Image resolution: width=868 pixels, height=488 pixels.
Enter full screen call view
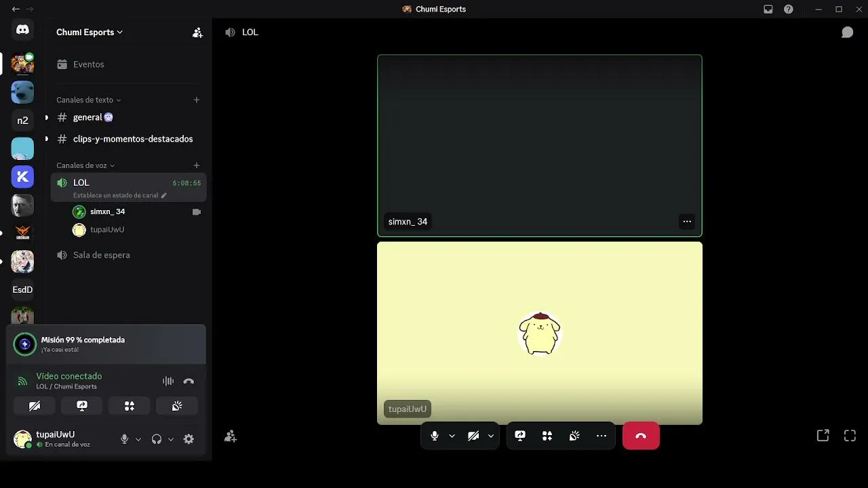pyautogui.click(x=850, y=436)
